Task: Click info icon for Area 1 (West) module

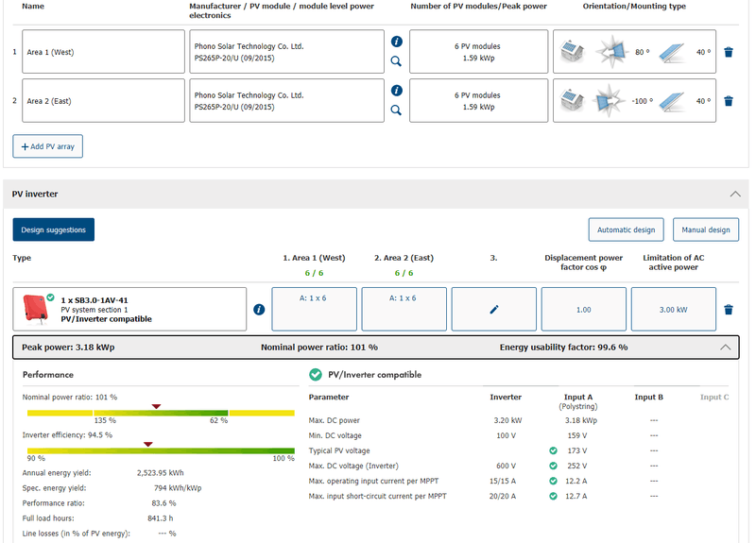Action: pos(396,42)
